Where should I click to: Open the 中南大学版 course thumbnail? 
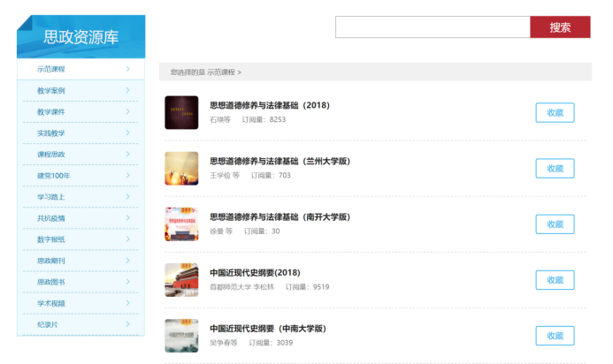(x=181, y=336)
